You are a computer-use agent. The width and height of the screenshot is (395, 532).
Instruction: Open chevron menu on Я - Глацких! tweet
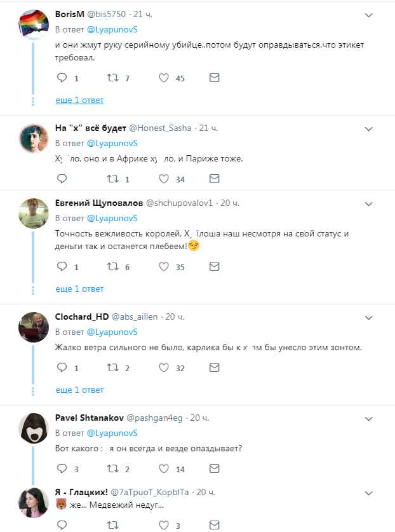[x=368, y=493]
